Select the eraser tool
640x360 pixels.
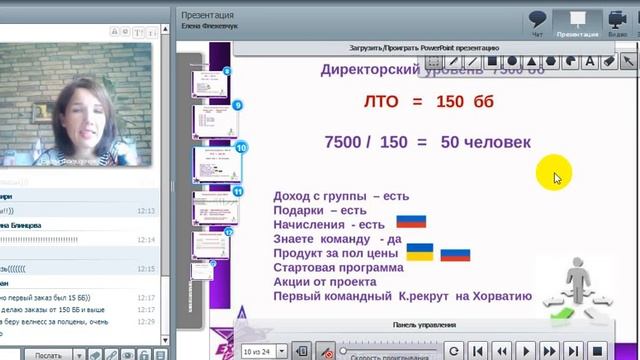pyautogui.click(x=609, y=62)
